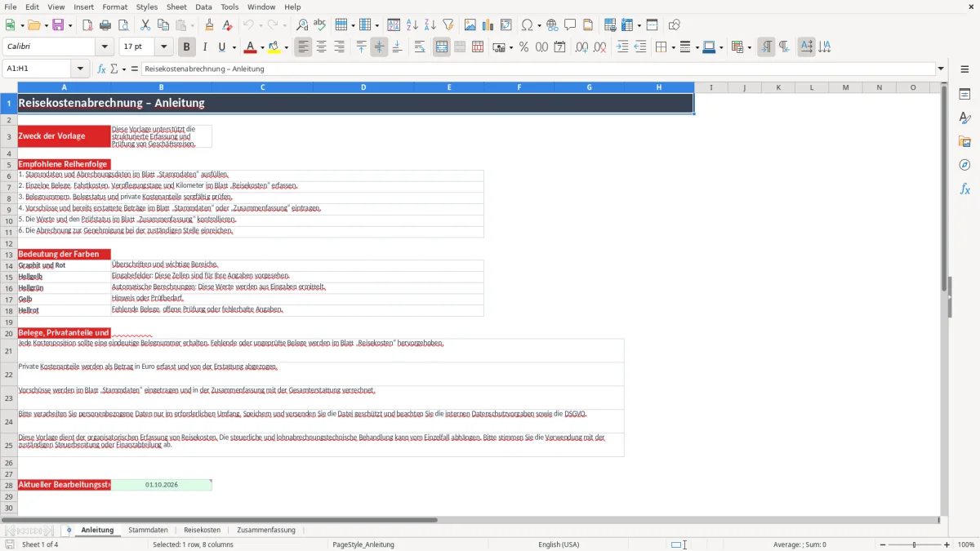The height and width of the screenshot is (551, 980).
Task: Open the Sheet menu
Action: [176, 7]
